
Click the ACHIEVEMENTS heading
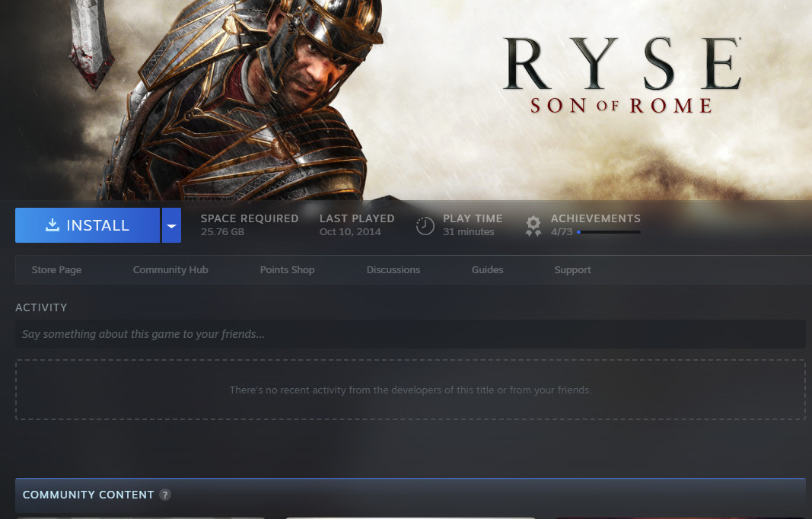click(596, 218)
